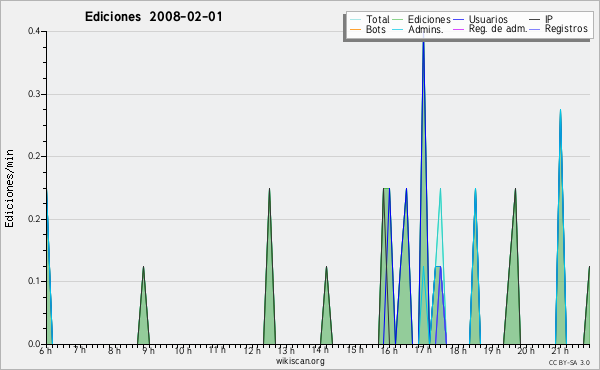Click the cyan Total legend line swatch
Screen dimensions: 600x370
[x=355, y=20]
